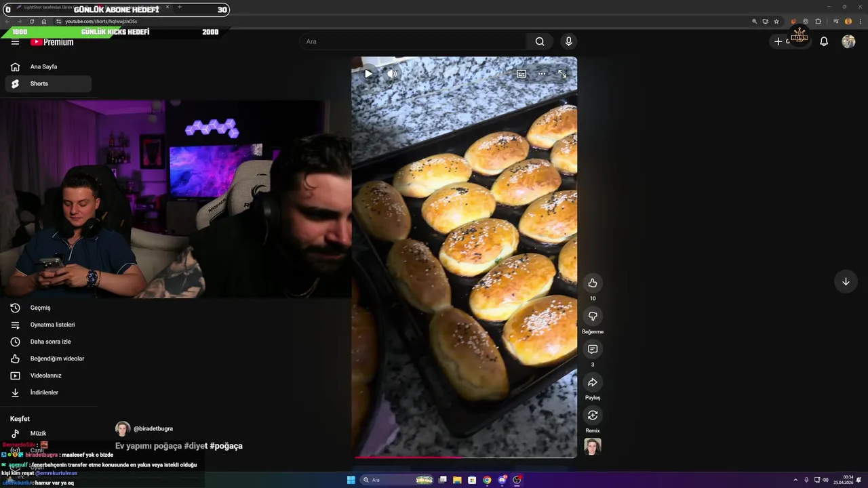This screenshot has width=868, height=488.
Task: Toggle captions on the Short
Action: pos(521,74)
